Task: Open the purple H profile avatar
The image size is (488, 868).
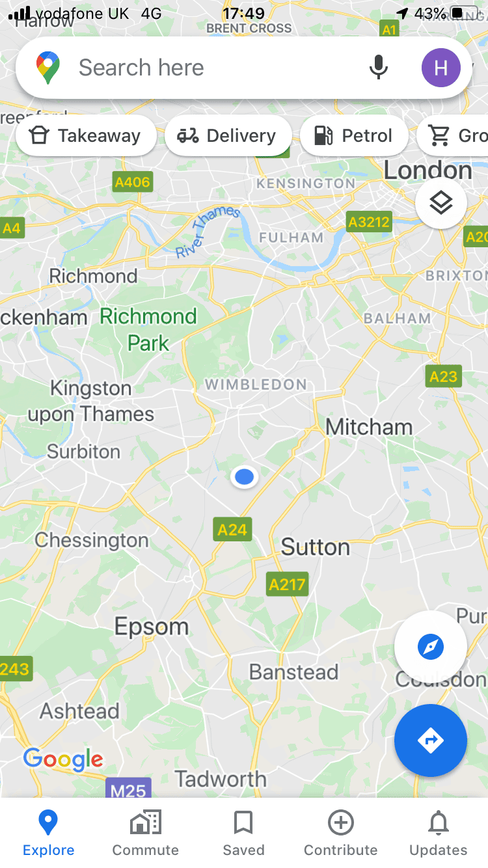Action: coord(441,68)
